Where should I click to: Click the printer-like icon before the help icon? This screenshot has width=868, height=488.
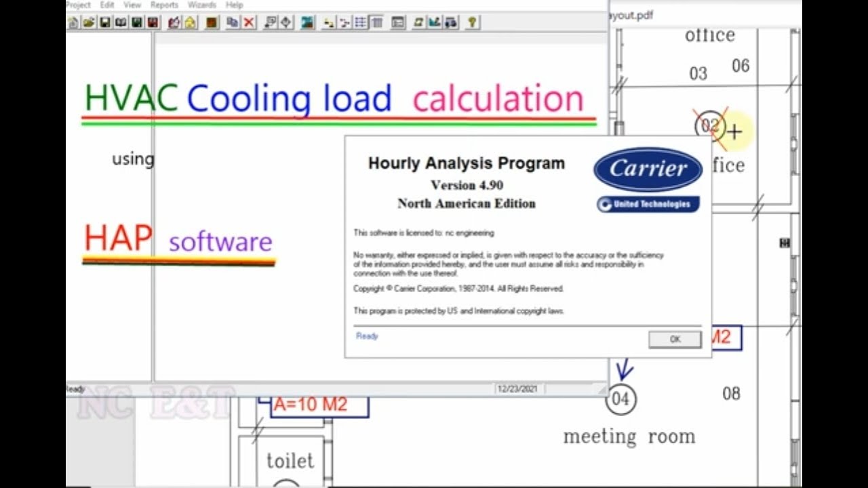pos(451,22)
